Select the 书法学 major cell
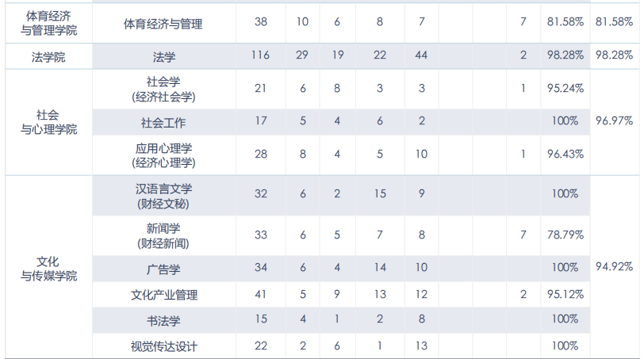The width and height of the screenshot is (644, 359). [x=163, y=320]
